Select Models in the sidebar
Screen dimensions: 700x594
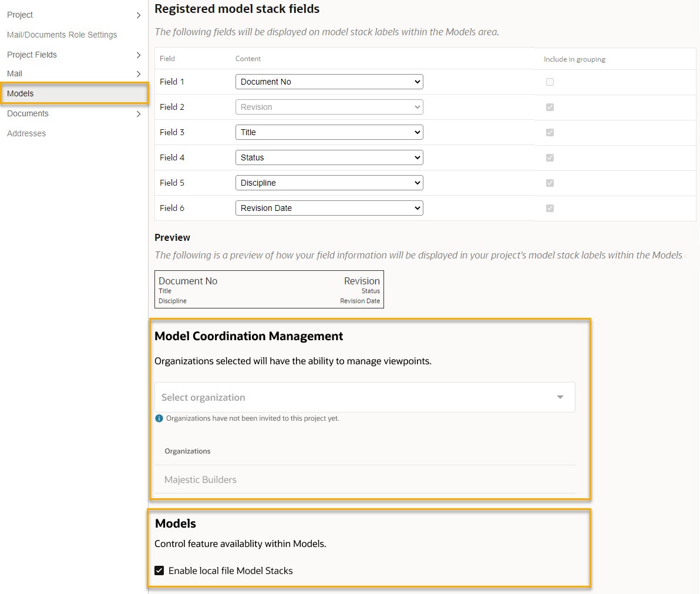point(74,93)
